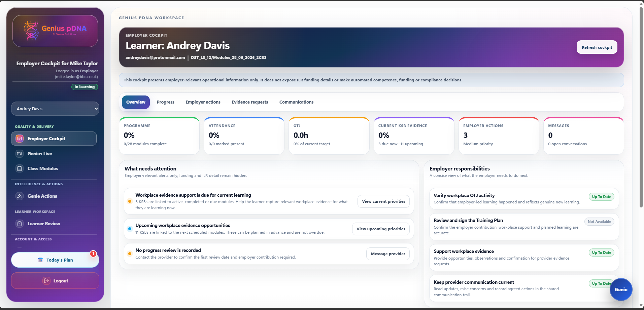Click the DST_L3_12/Modules_28_06_2026_2CB3 text
Screen dimensions: 644x310
(x=229, y=57)
